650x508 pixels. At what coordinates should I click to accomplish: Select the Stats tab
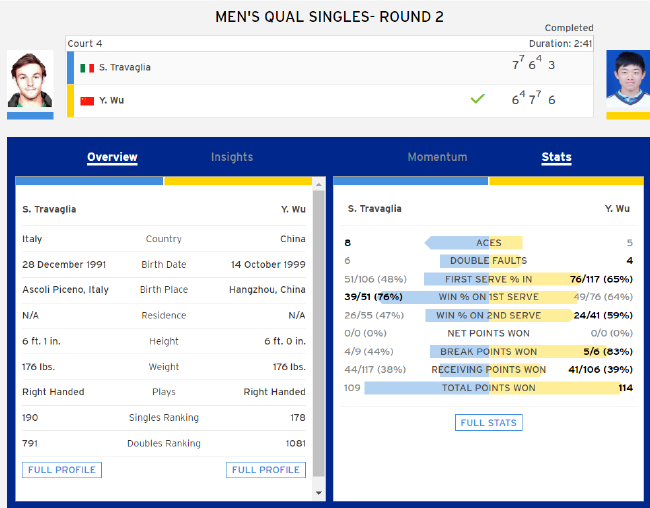[x=556, y=157]
